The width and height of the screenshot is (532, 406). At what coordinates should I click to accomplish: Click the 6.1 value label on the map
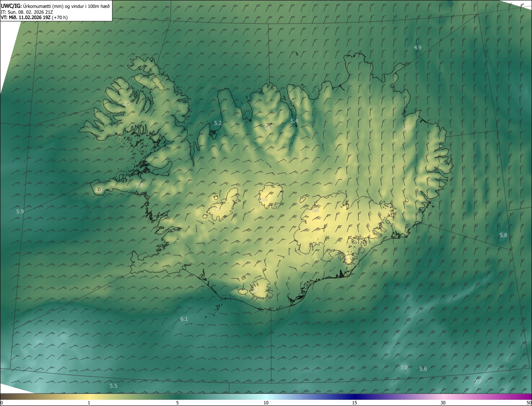coord(184,319)
